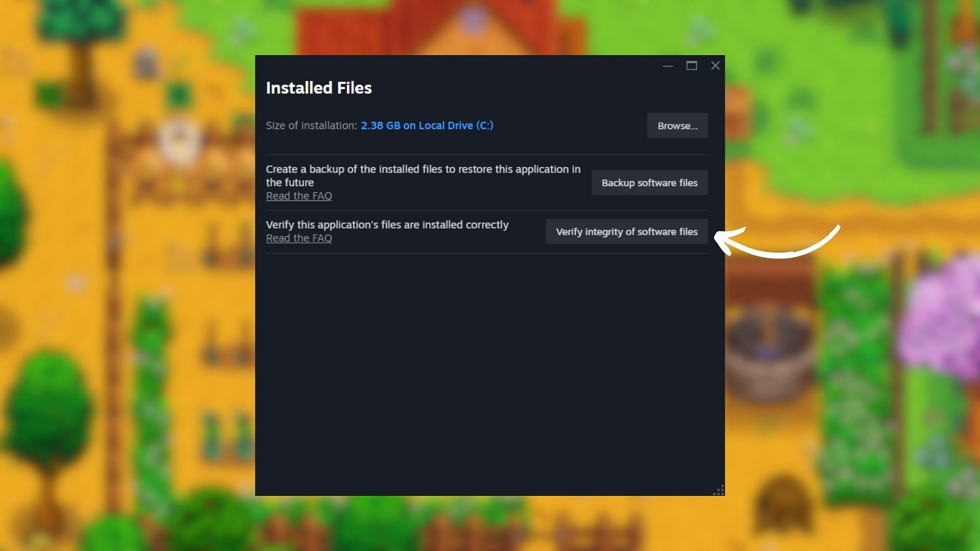
Task: Click the resize grip in the dialog corner
Action: click(x=719, y=490)
